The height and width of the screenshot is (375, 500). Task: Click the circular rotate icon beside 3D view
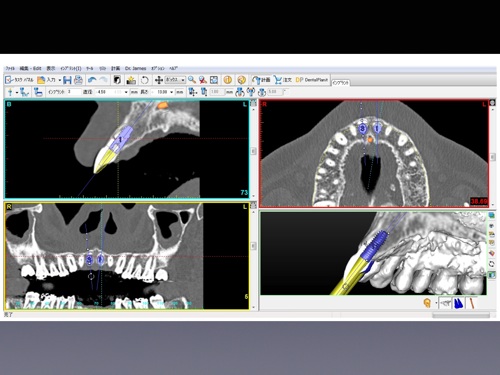point(492,264)
